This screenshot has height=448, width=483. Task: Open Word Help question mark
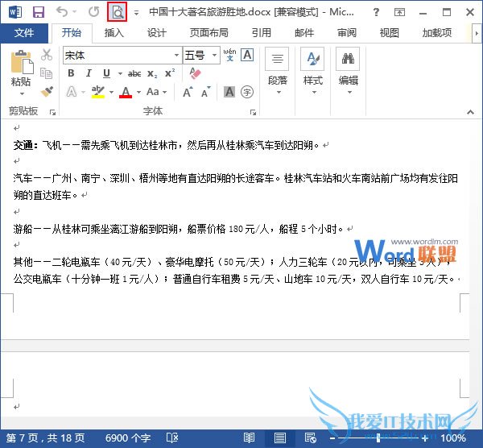point(376,12)
